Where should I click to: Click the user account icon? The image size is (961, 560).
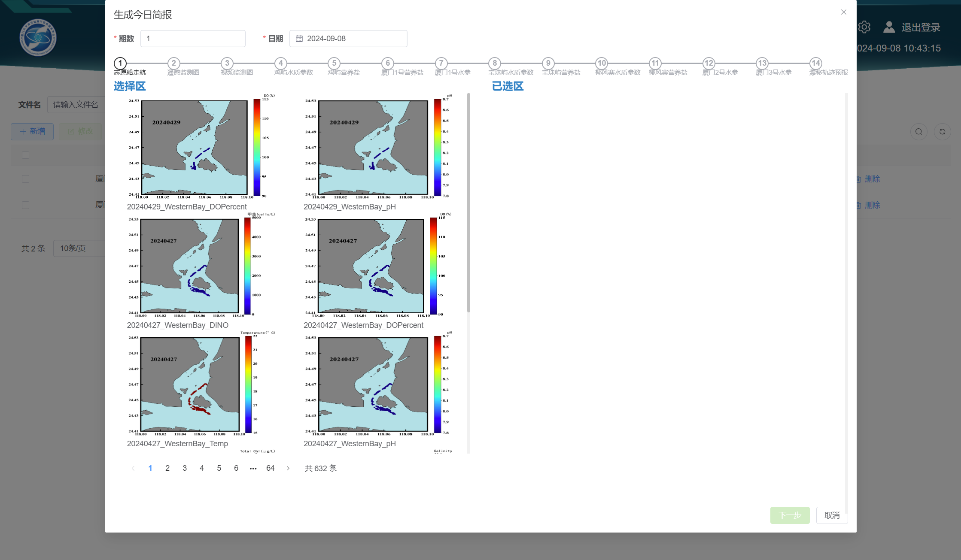click(889, 27)
